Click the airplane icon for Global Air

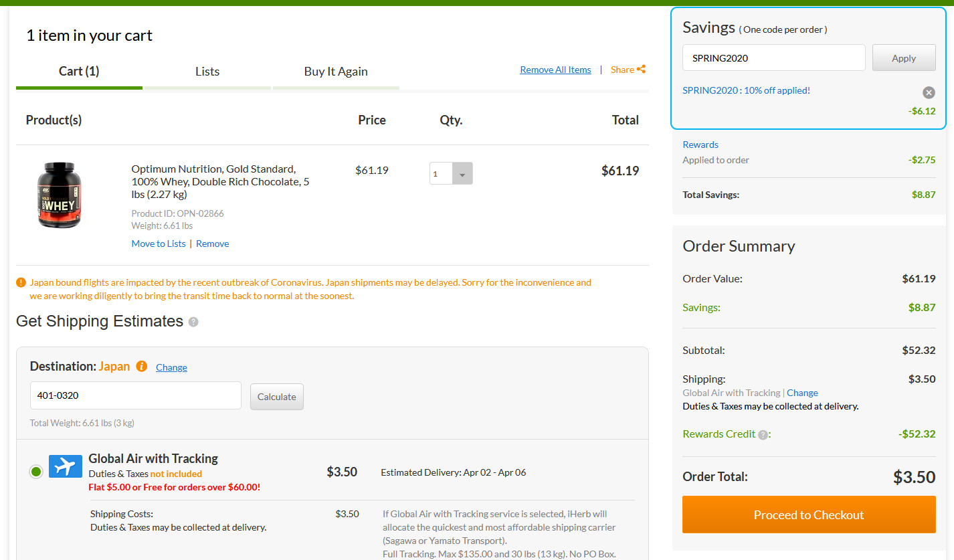tap(66, 466)
